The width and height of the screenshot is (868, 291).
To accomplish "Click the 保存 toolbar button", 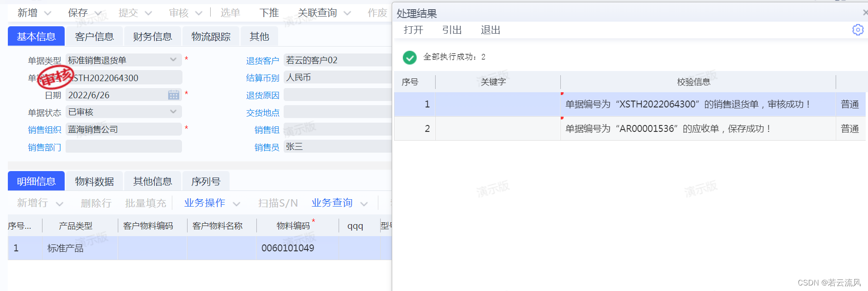I will pyautogui.click(x=78, y=13).
